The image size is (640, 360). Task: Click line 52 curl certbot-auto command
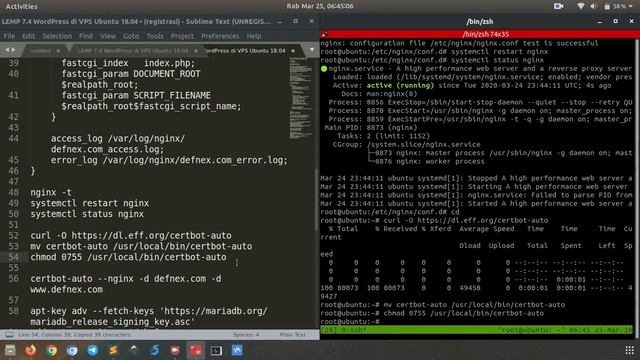[131, 236]
